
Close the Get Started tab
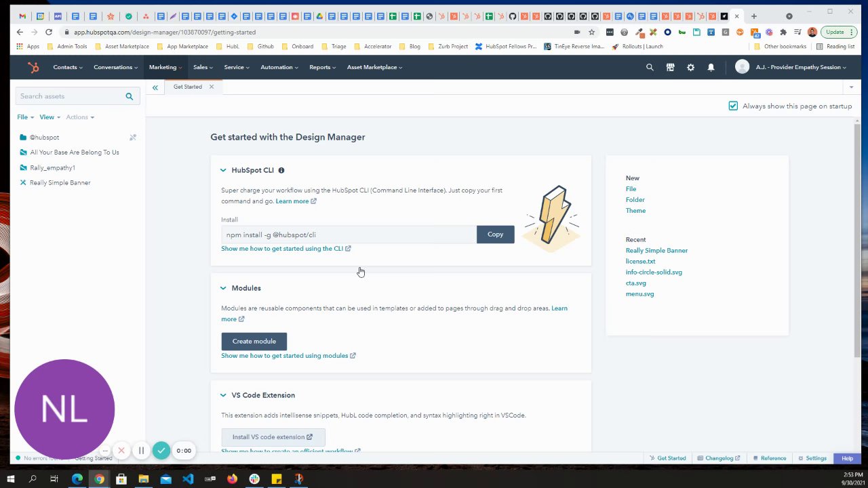[x=212, y=87]
